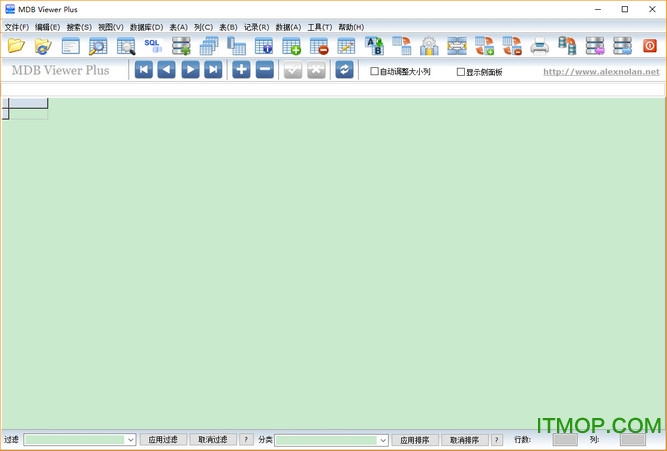Click the 应用排序 button
The width and height of the screenshot is (667, 451).
pyautogui.click(x=415, y=440)
